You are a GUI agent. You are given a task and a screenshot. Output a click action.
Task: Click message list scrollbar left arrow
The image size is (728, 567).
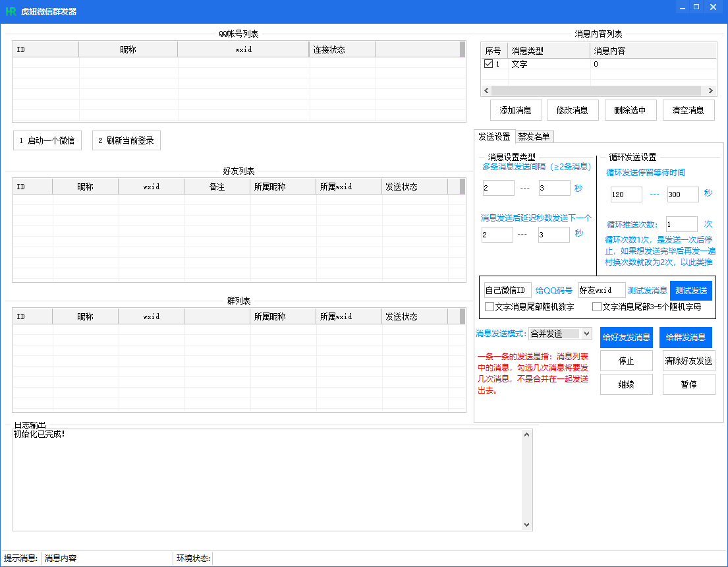point(486,90)
